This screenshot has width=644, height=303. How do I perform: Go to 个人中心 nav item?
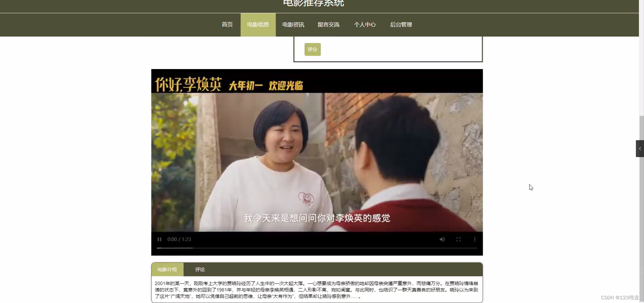[x=365, y=25]
